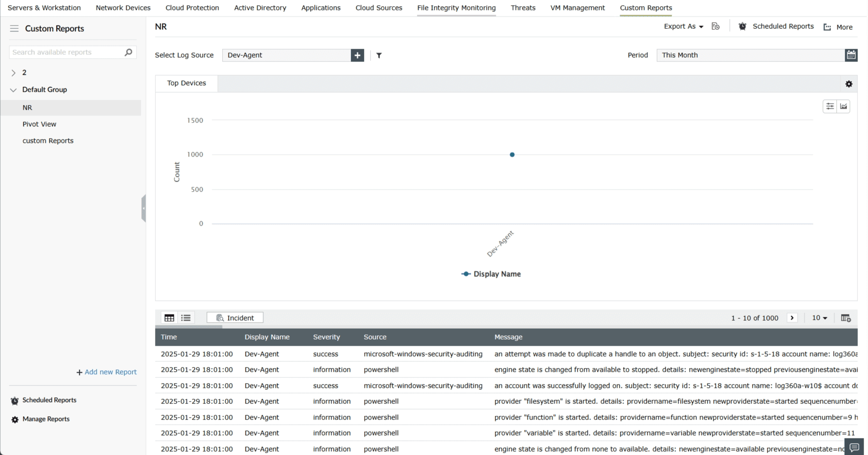
Task: Open the calendar picker for Period
Action: pos(851,55)
